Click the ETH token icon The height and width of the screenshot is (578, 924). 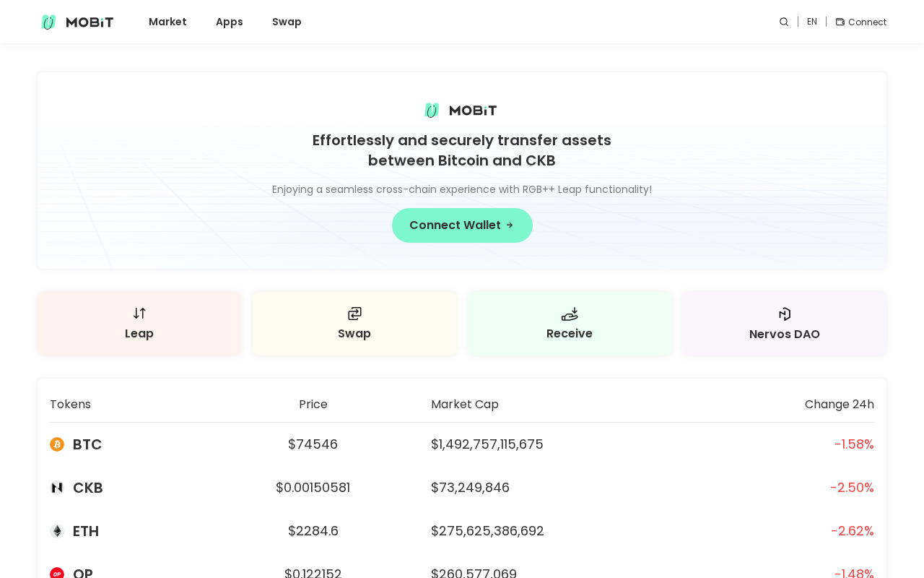57,531
